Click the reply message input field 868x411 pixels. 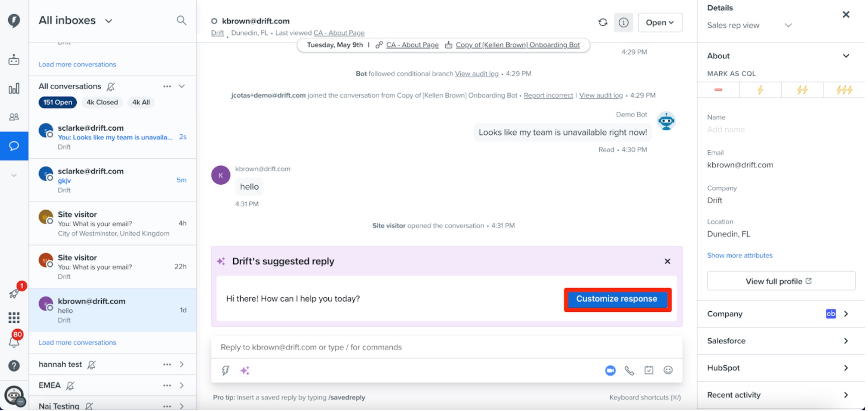click(446, 347)
